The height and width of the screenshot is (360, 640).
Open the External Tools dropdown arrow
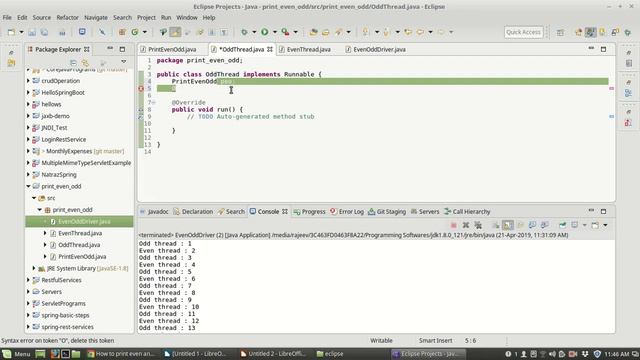(x=296, y=32)
